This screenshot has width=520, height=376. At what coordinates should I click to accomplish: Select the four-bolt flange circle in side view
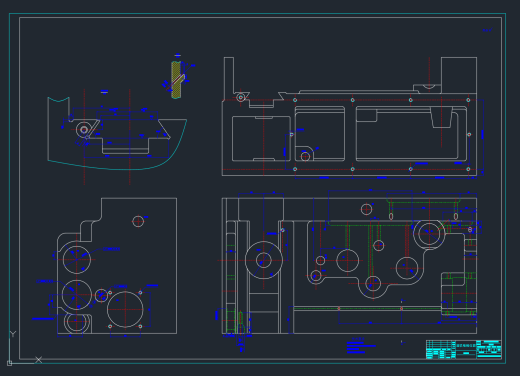click(125, 309)
